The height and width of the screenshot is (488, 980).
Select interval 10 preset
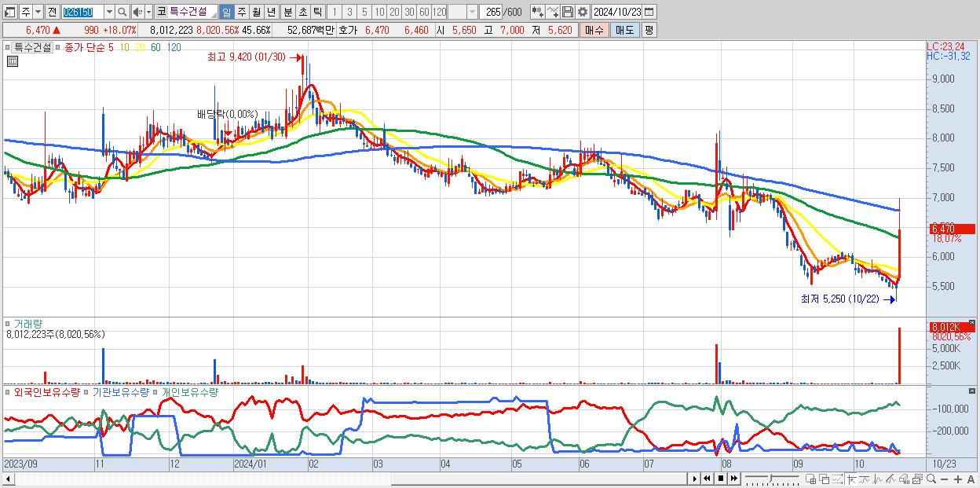tap(379, 12)
